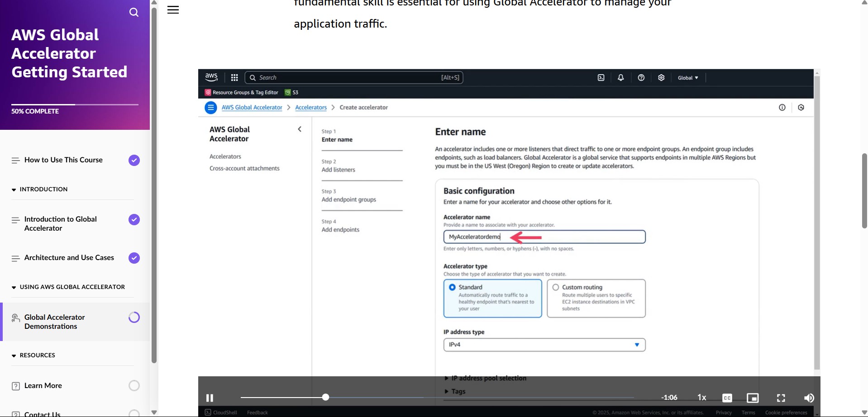The height and width of the screenshot is (417, 868).
Task: Click the 50% COMPLETE progress bar
Action: (75, 104)
